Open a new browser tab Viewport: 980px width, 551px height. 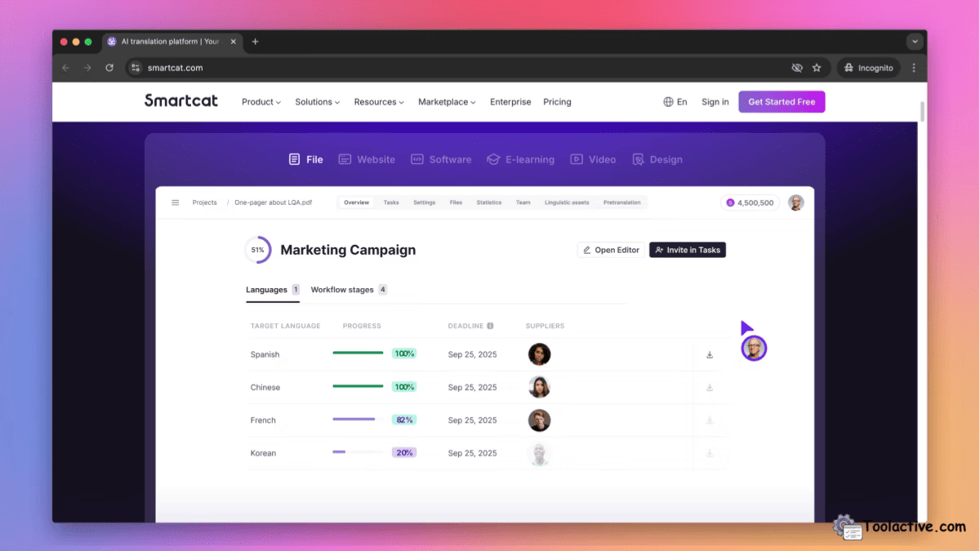[x=255, y=42]
